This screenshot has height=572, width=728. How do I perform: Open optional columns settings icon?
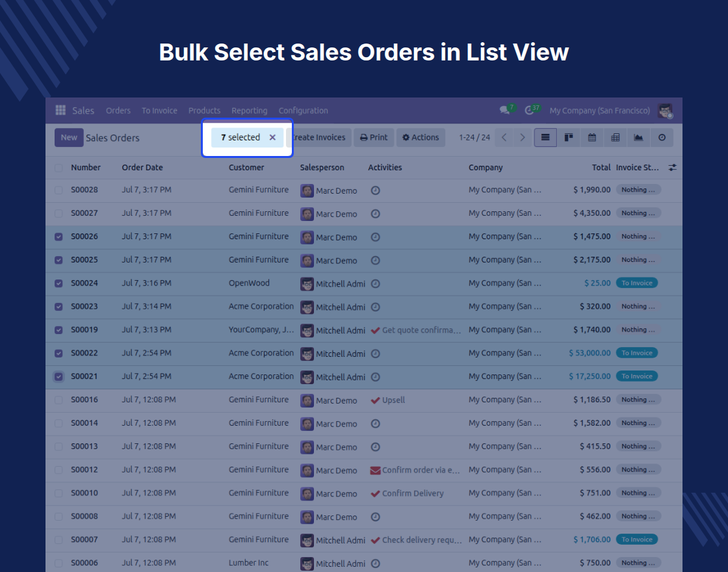click(672, 168)
